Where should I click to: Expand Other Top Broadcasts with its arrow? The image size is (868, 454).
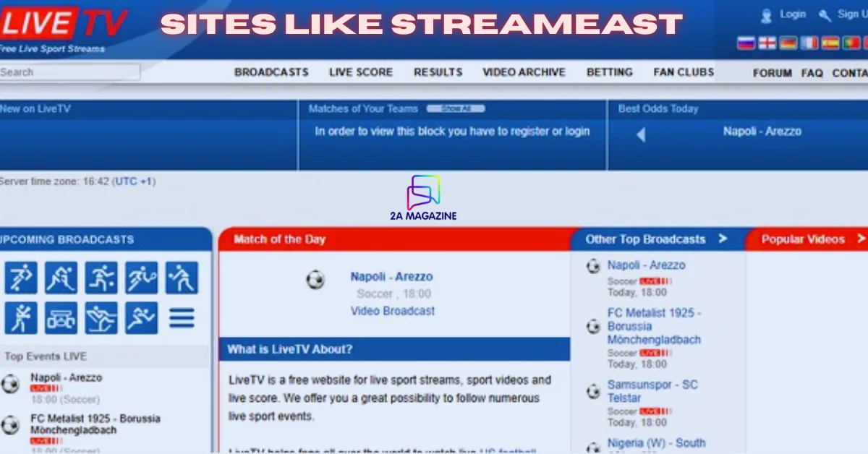(723, 239)
